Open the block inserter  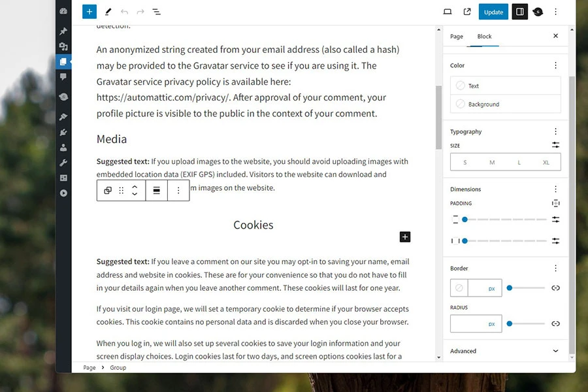89,11
